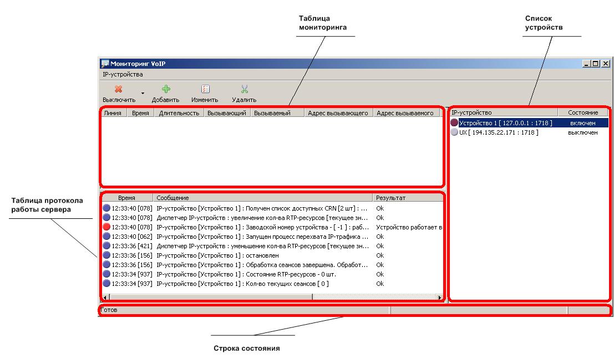The width and height of the screenshot is (614, 364).
Task: Select log row 'Обработка сеансов завершена'
Action: tap(272, 265)
